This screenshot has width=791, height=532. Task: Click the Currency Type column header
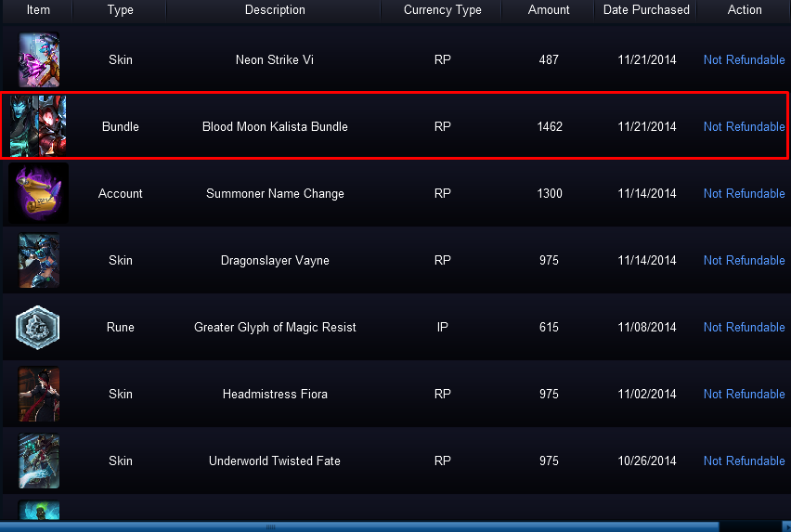point(443,9)
